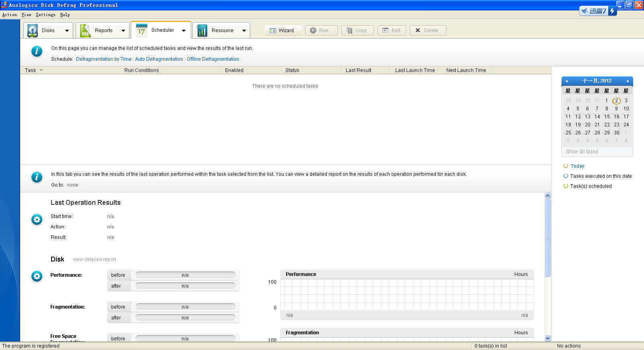Screen dimensions: 644x350
Task: Click the Wizard toolbar icon
Action: pos(273,31)
